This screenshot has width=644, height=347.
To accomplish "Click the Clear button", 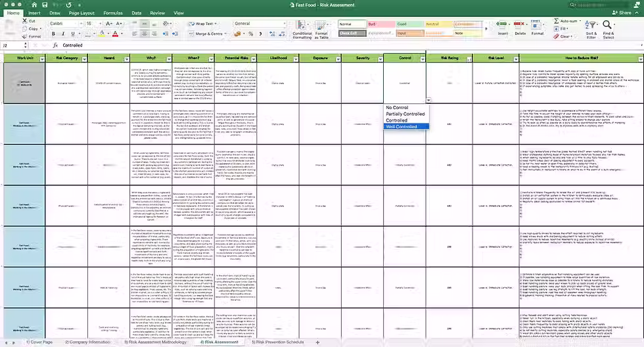I will click(563, 37).
